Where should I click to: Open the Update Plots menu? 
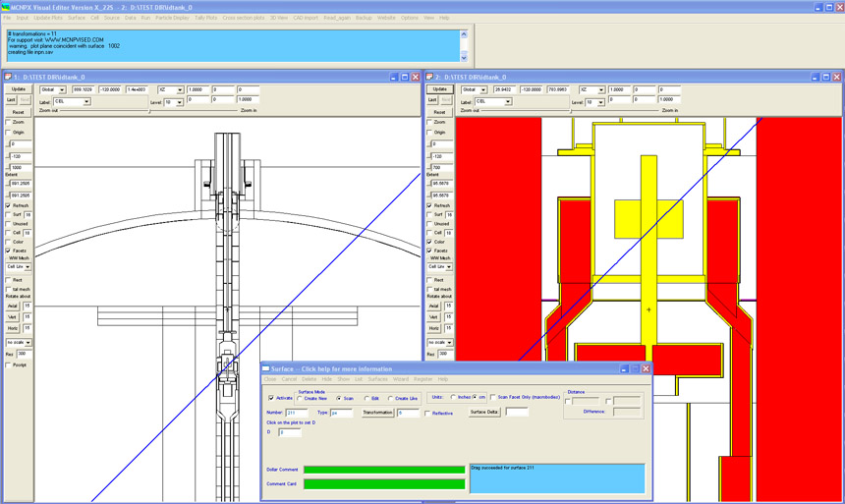48,18
